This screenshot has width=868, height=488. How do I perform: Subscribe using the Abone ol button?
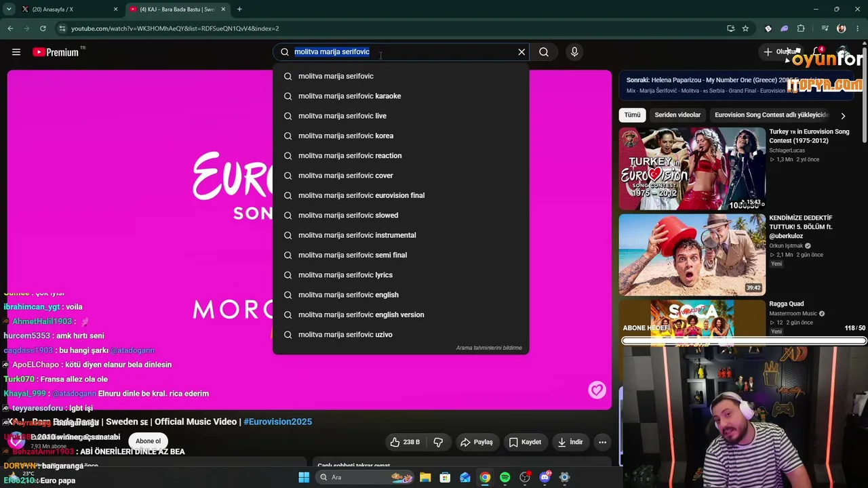(x=148, y=441)
